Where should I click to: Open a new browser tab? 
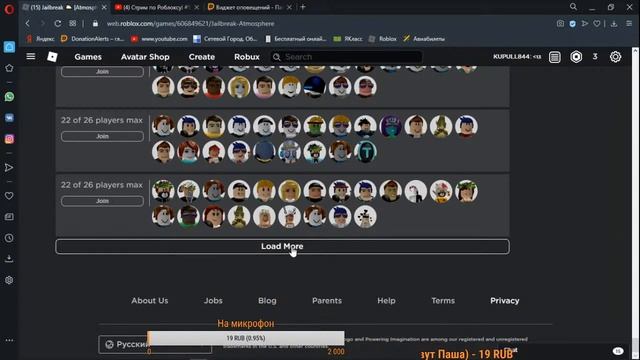point(303,7)
